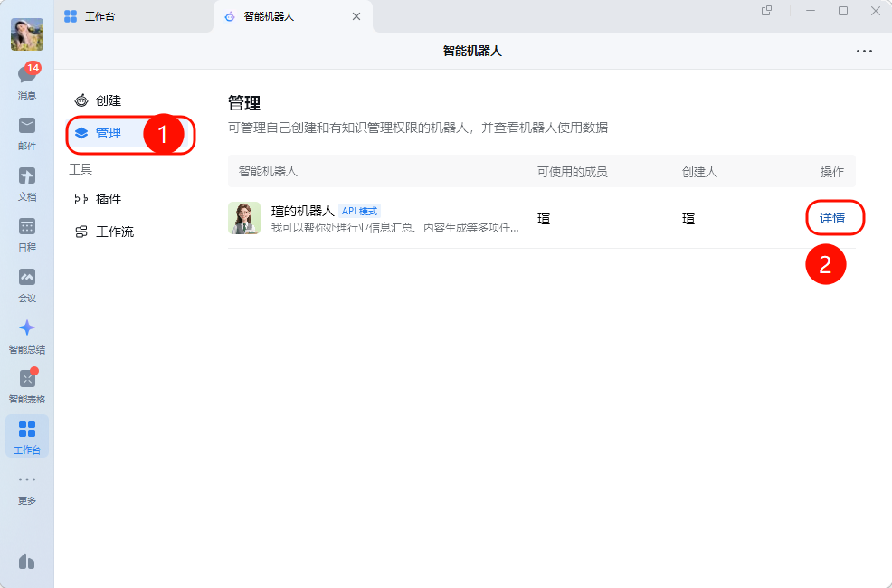Click 瑄 under 创建人 column

coord(688,218)
